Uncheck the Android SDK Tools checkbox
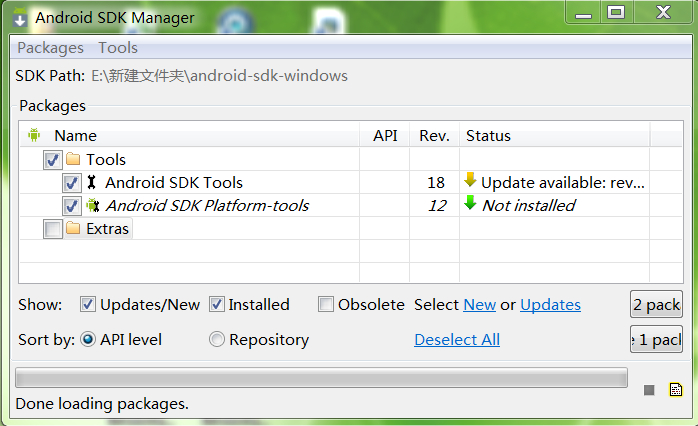The image size is (698, 426). point(72,183)
